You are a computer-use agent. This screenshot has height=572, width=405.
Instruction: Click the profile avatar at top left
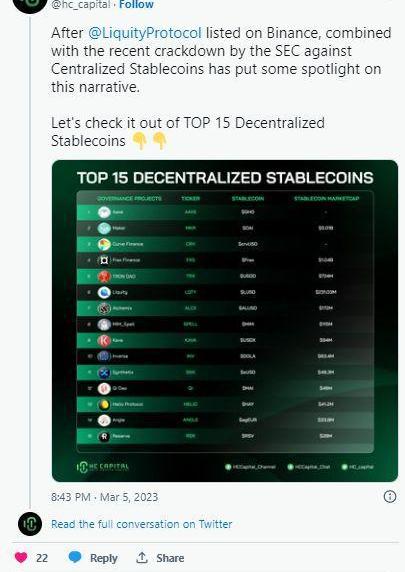coord(30,4)
